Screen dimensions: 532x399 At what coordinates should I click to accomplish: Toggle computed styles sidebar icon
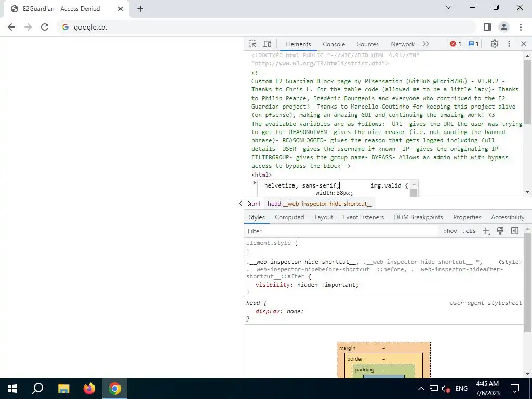[x=515, y=231]
